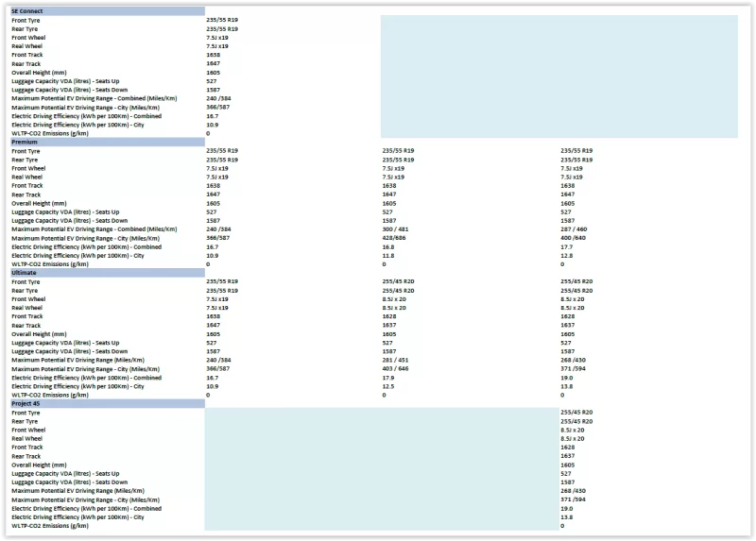Select Rear Track label in Ultimate section
756x541 pixels.
tap(26, 325)
